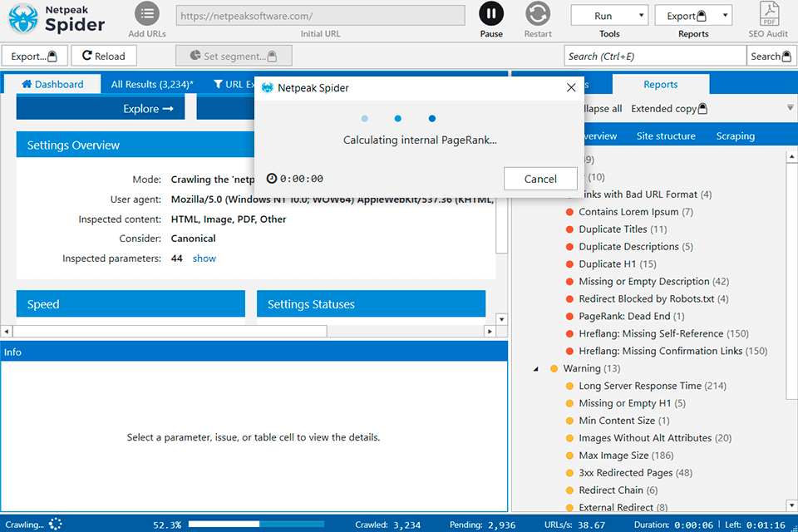798x532 pixels.
Task: Collapse the Warning (13) group
Action: 535,368
